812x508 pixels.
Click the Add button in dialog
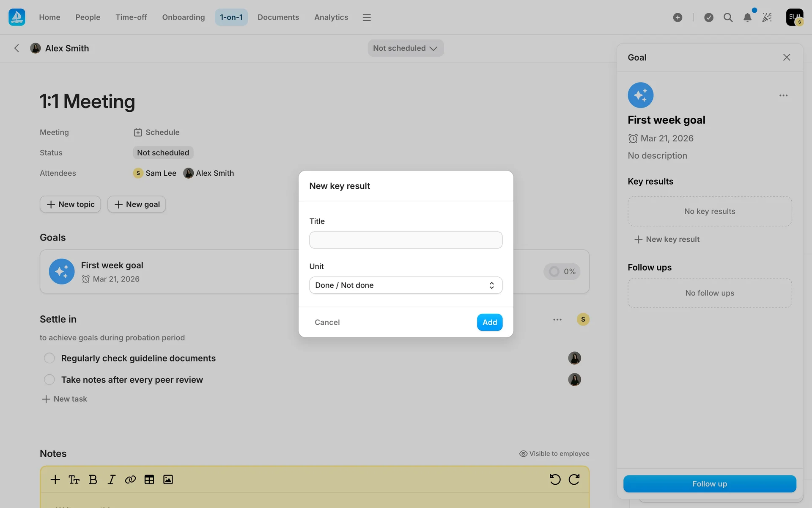point(489,323)
